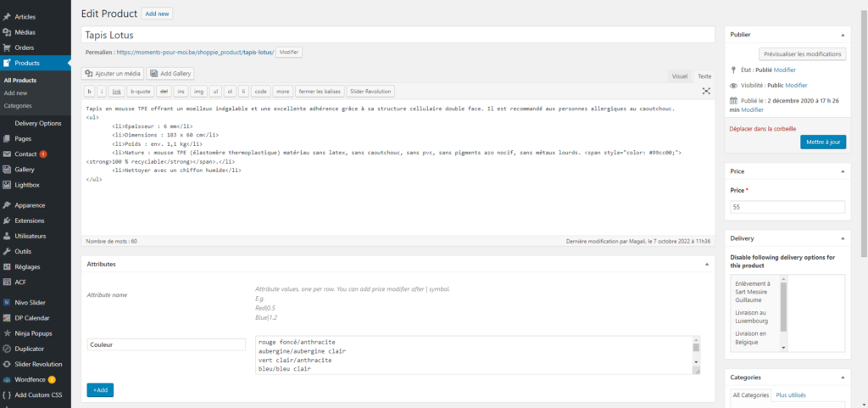The width and height of the screenshot is (868, 408).
Task: Click the ACF icon in sidebar
Action: point(7,282)
